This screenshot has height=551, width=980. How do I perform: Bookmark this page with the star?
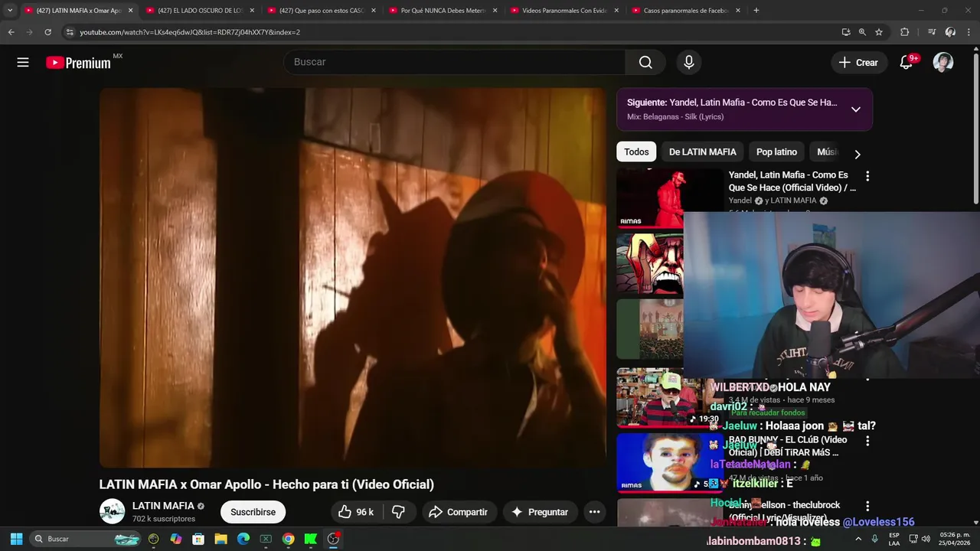pyautogui.click(x=879, y=32)
